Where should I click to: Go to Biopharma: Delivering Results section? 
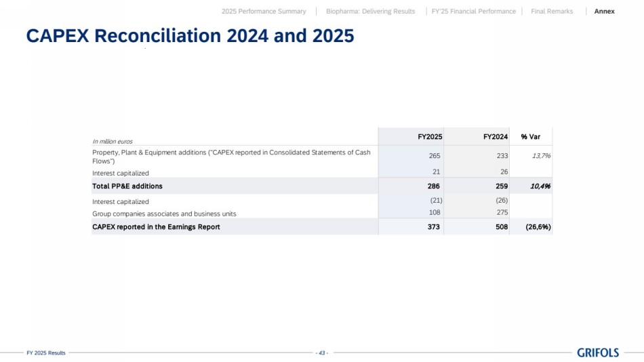370,12
